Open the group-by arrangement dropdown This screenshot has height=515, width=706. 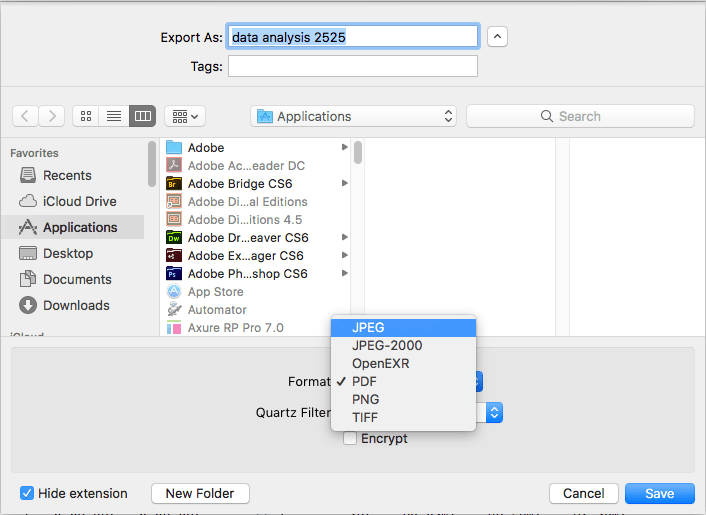pyautogui.click(x=185, y=116)
